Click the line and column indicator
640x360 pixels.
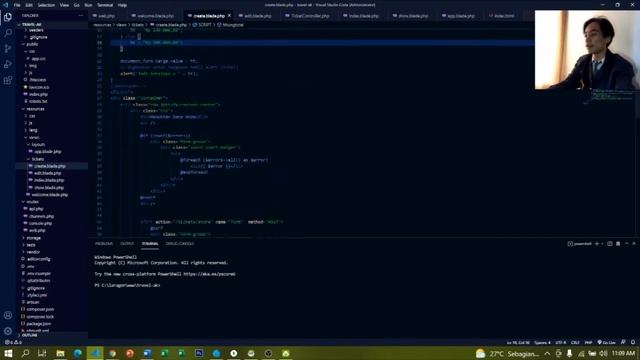tap(518, 342)
